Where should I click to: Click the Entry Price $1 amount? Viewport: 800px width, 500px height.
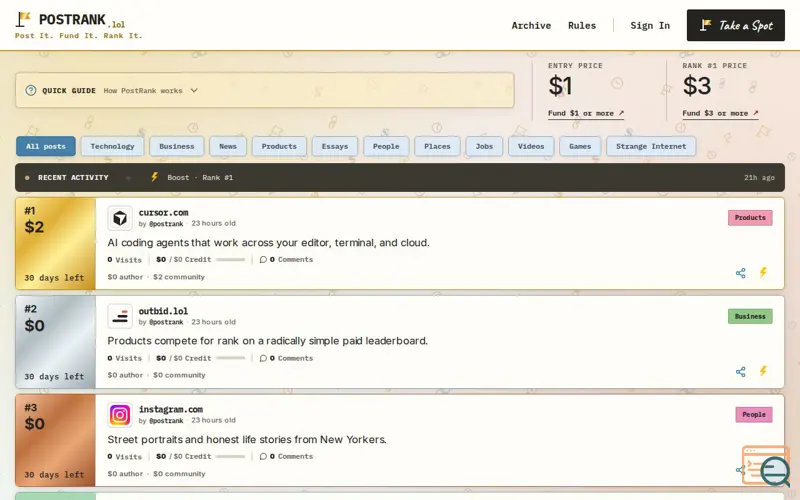pyautogui.click(x=560, y=86)
